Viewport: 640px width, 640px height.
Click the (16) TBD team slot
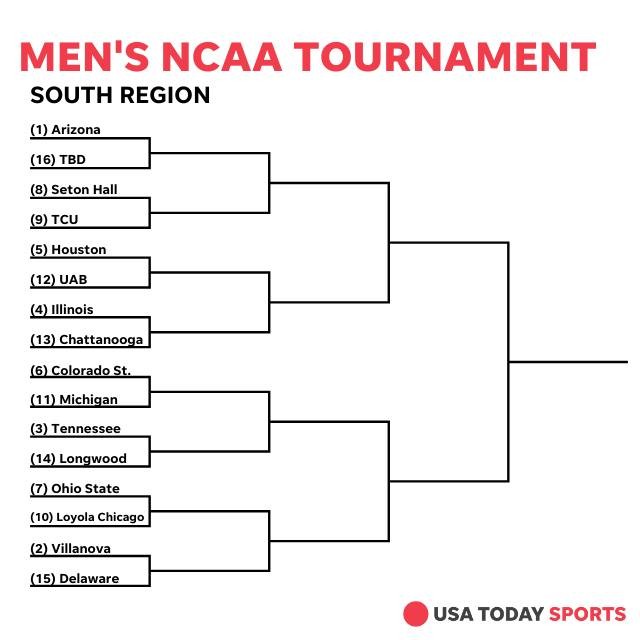pyautogui.click(x=58, y=159)
